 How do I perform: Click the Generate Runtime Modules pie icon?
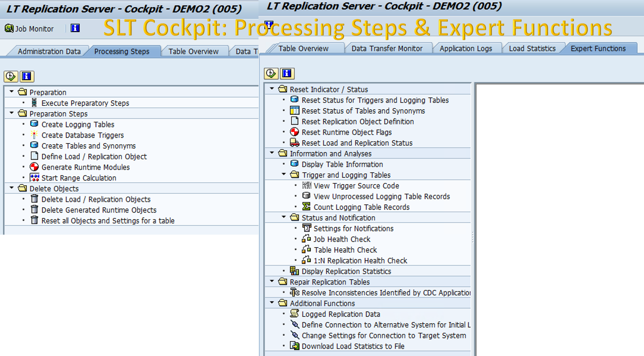coord(34,167)
